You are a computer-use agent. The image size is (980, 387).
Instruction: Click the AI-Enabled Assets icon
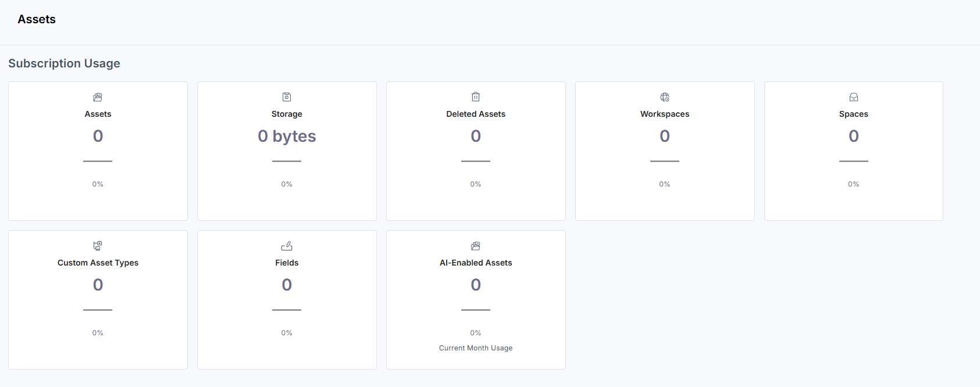[476, 246]
